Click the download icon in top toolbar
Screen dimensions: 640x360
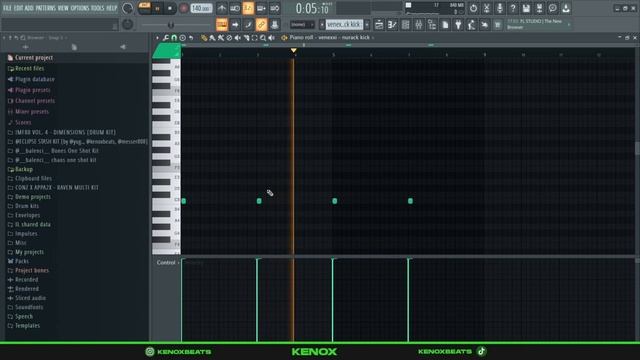pos(566,8)
